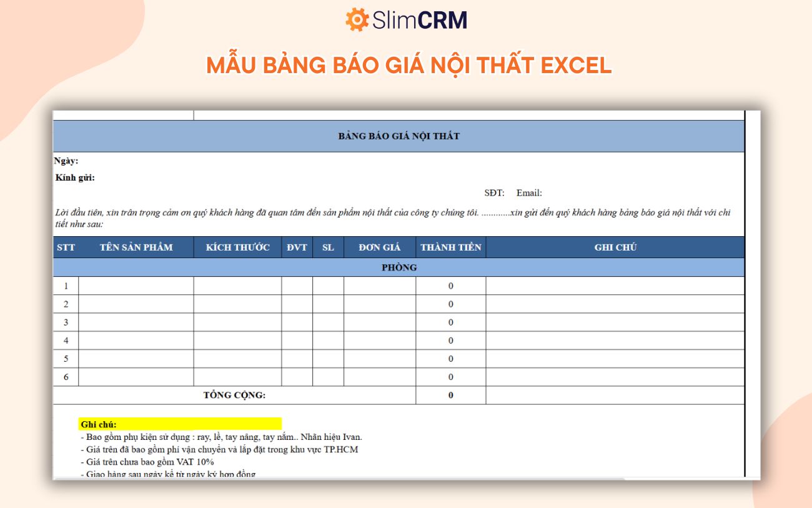Screen dimensions: 812x508
Task: Select the 'Email:' label
Action: click(x=529, y=193)
